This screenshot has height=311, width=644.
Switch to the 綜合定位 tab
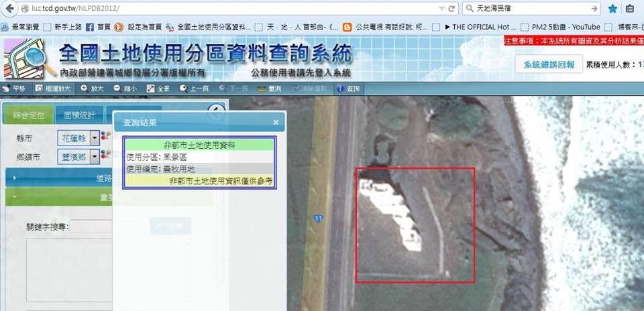(28, 115)
